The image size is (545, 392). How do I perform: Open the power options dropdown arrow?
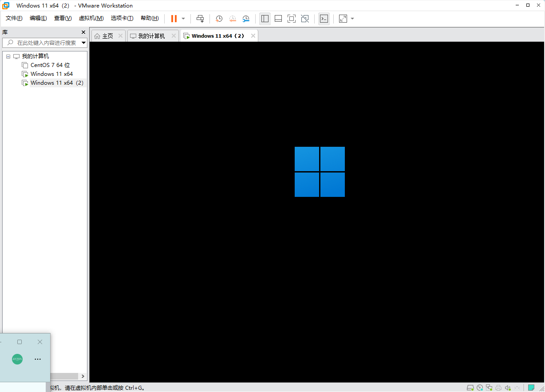point(183,19)
